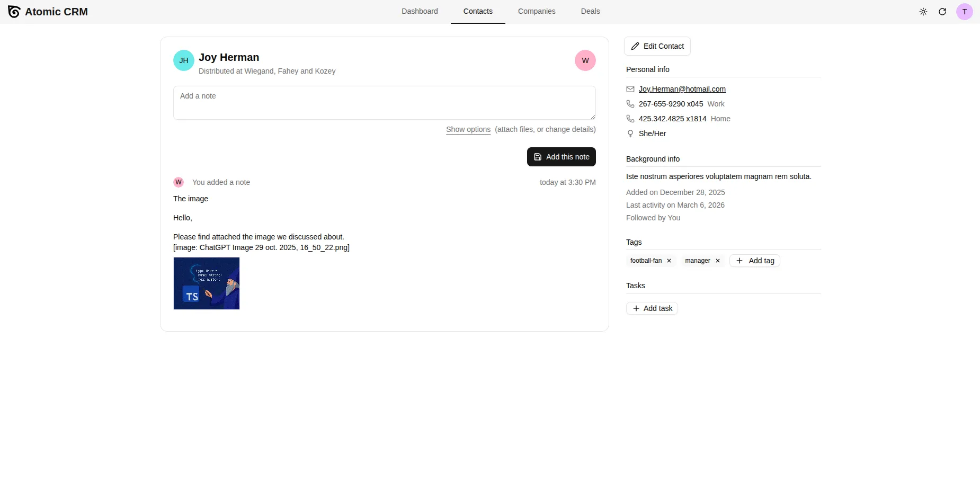Open the attached ChatGPT image thumbnail
Screen dimensions: 980x490
(207, 283)
